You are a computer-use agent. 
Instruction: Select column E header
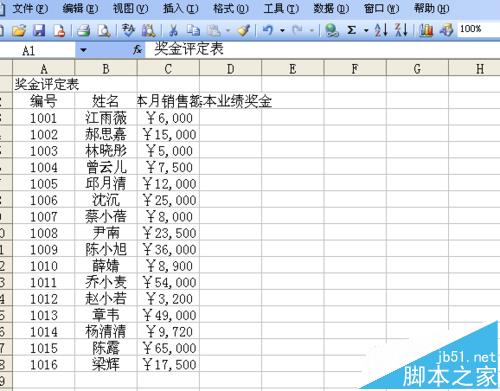point(293,68)
